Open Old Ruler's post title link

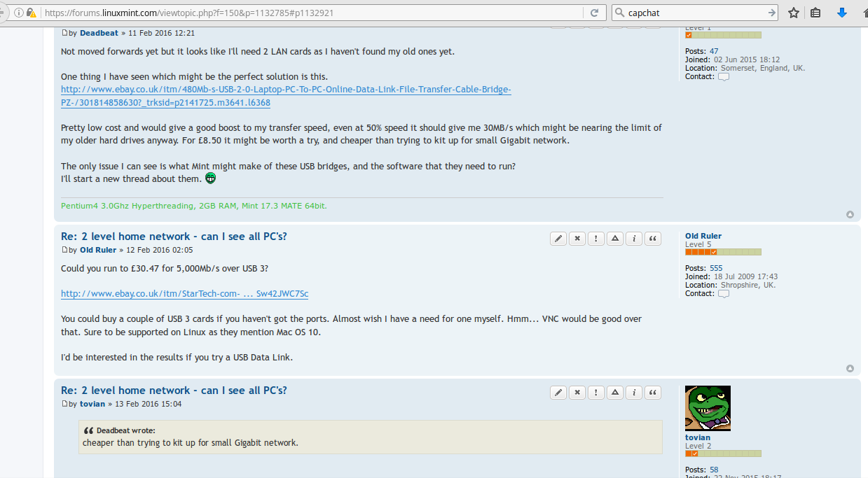tap(174, 237)
